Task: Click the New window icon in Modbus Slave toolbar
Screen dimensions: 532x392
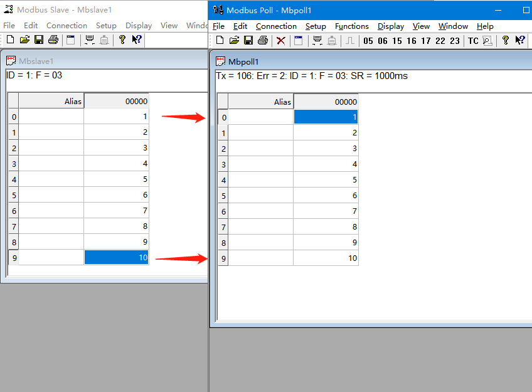Action: (70, 40)
